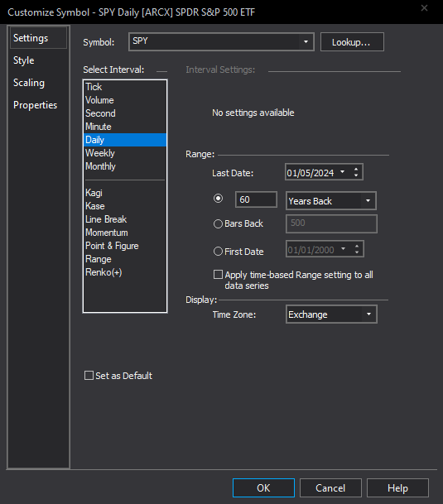This screenshot has height=504, width=443.
Task: Click the Bars Back 500 field
Action: click(331, 223)
